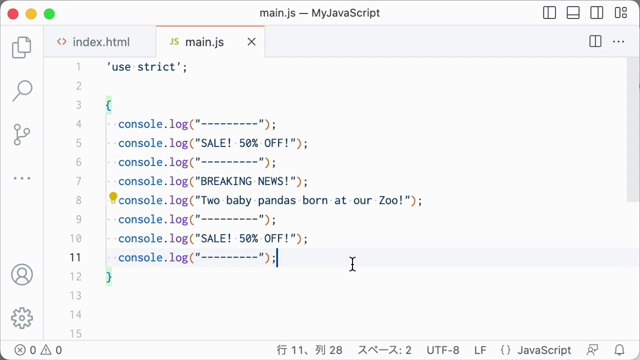Click the editor vertical scrollbar thumb

pos(633,130)
